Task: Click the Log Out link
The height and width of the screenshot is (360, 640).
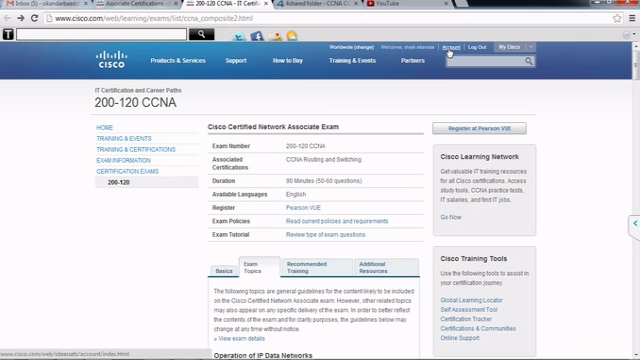Action: tap(477, 47)
